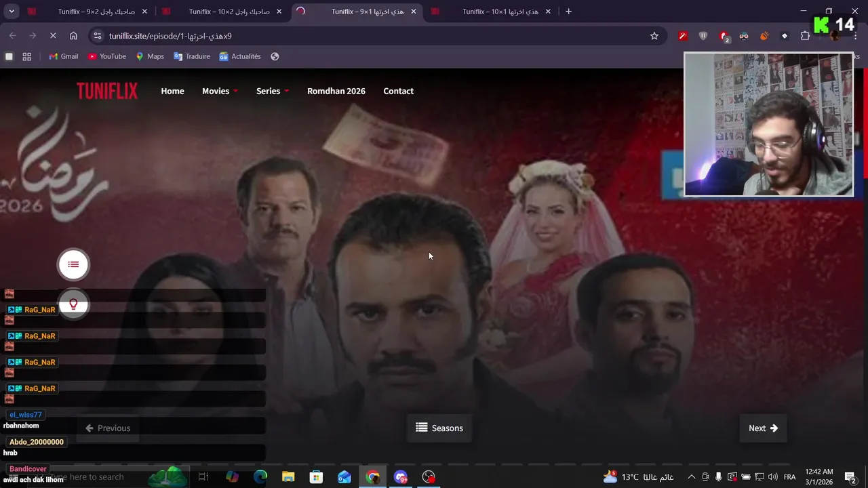
Task: Close the active هذي اخرتها 1×9 tab
Action: [x=414, y=12]
